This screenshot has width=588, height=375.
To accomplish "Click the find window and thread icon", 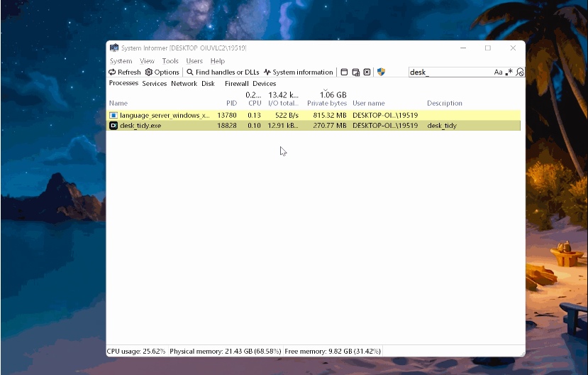I will pos(355,72).
